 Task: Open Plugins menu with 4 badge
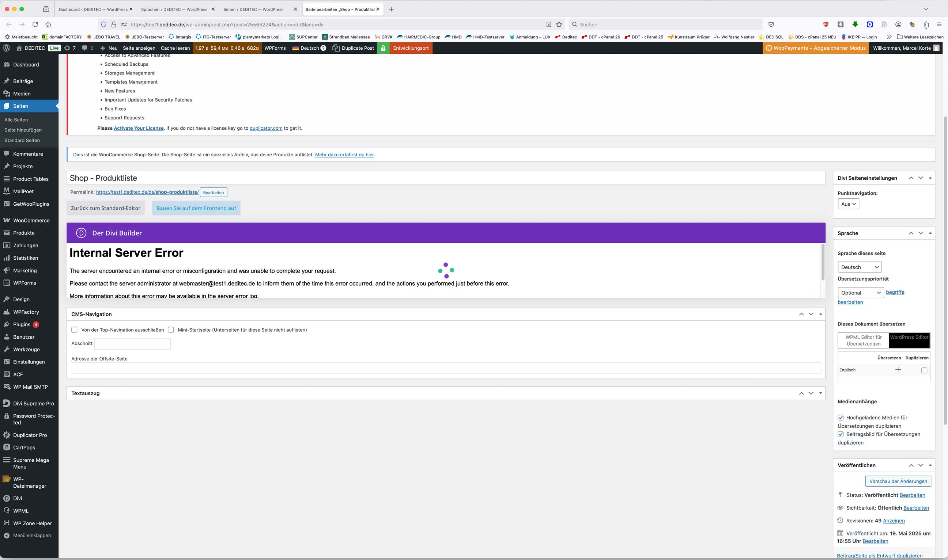point(29,324)
